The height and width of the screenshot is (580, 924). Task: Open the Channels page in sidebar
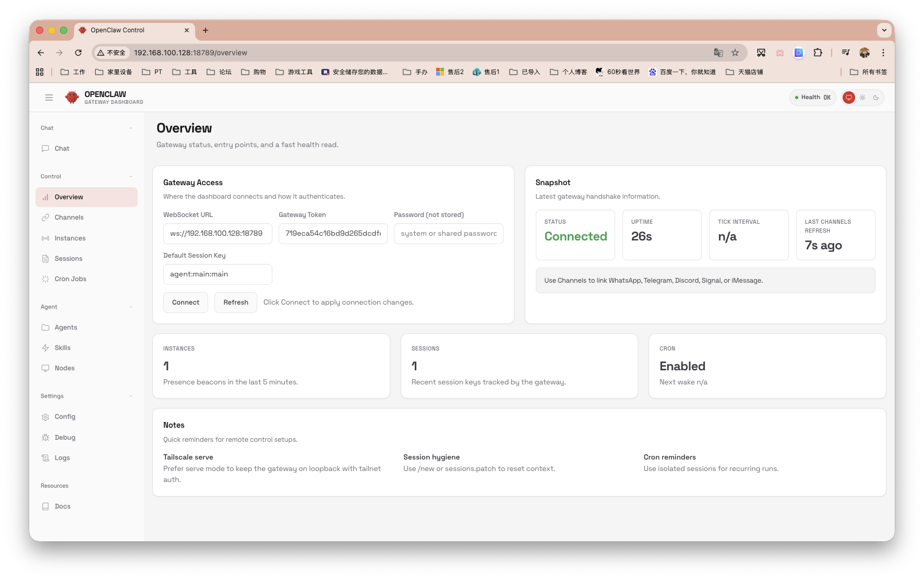point(69,217)
